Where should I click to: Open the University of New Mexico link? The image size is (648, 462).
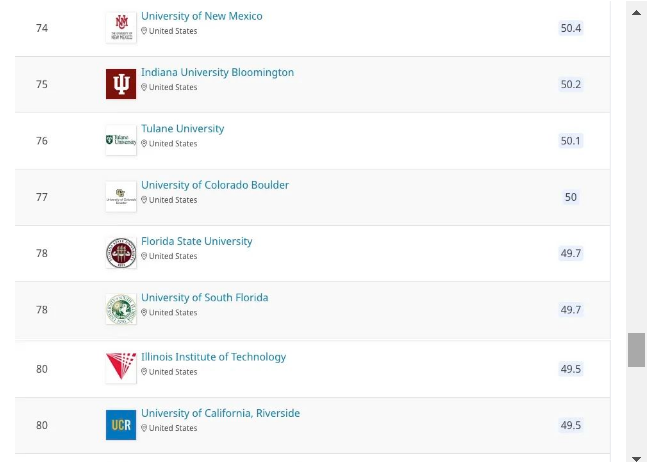202,16
